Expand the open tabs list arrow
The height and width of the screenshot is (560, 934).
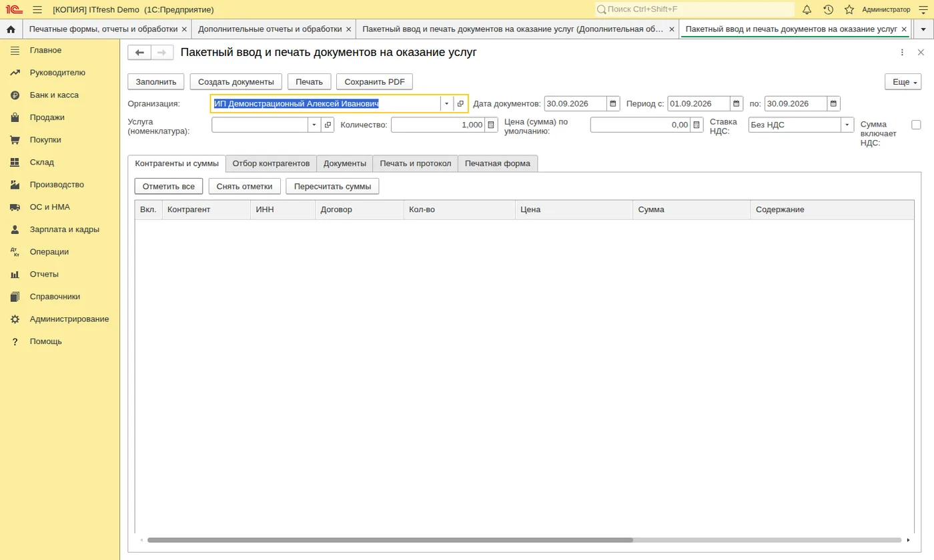(x=923, y=29)
